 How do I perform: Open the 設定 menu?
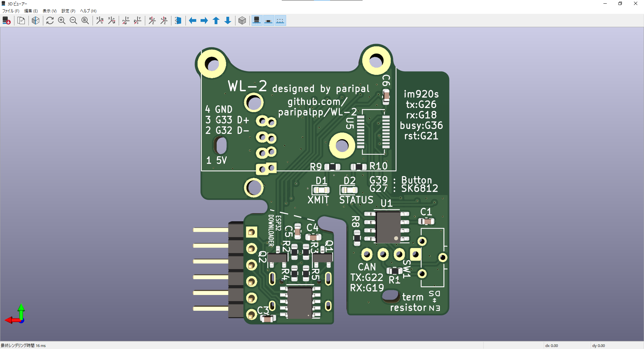pyautogui.click(x=68, y=11)
